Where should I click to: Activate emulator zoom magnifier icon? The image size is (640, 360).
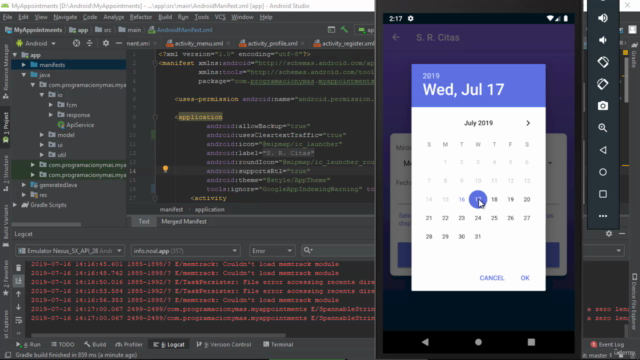(603, 128)
